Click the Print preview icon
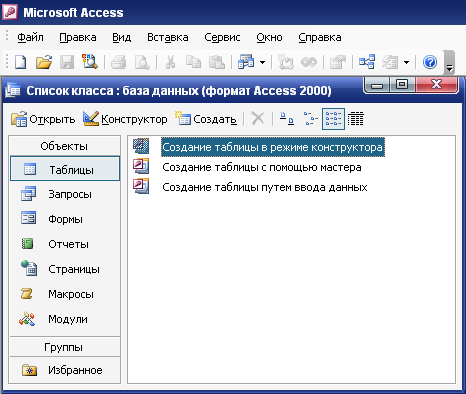The image size is (466, 394). (142, 62)
